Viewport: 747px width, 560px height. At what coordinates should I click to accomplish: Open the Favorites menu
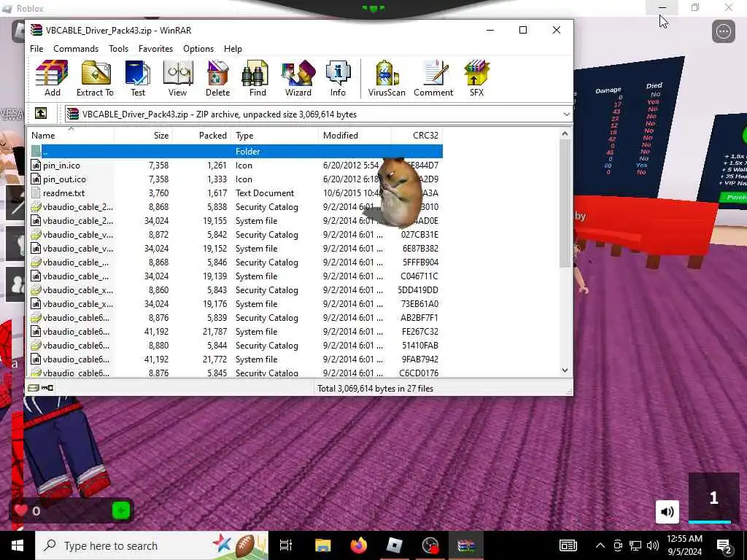click(155, 49)
